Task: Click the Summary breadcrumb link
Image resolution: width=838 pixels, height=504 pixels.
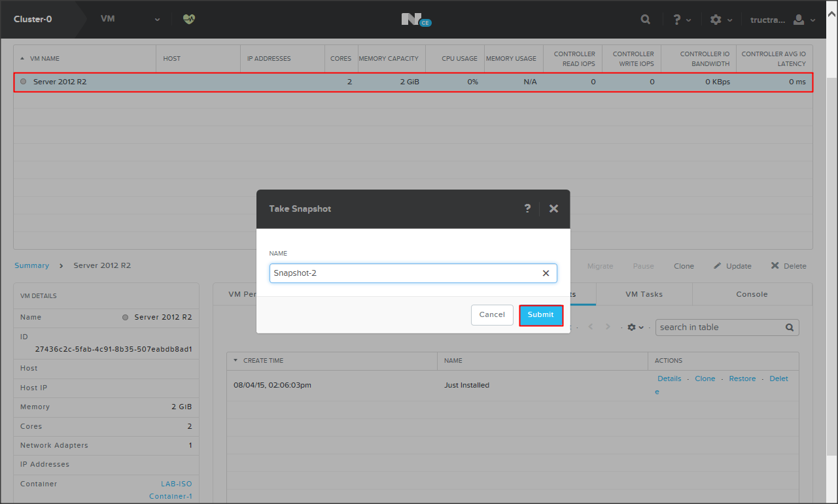Action: 31,265
